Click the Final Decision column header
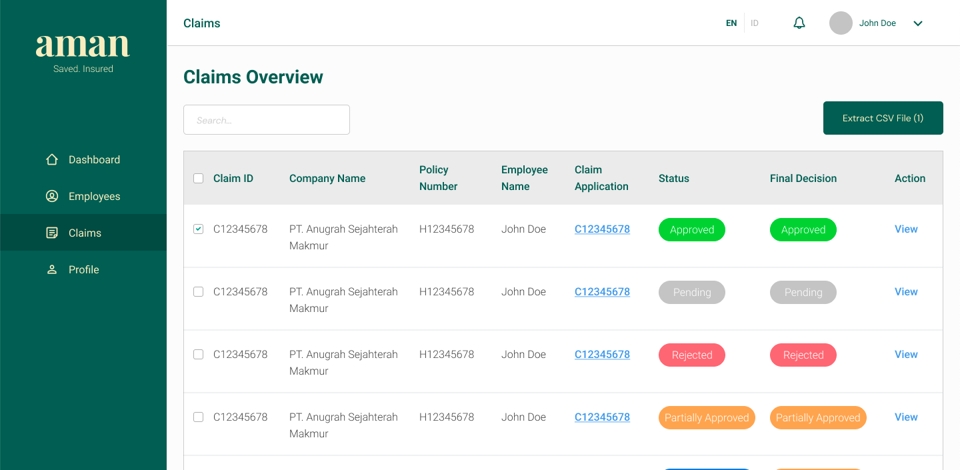The image size is (960, 470). coord(803,179)
